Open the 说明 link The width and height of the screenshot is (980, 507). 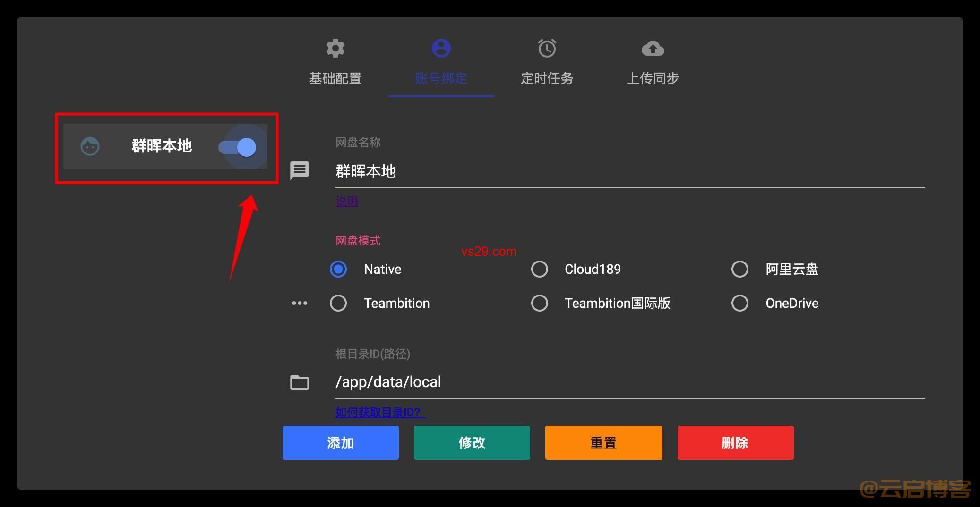click(x=347, y=201)
